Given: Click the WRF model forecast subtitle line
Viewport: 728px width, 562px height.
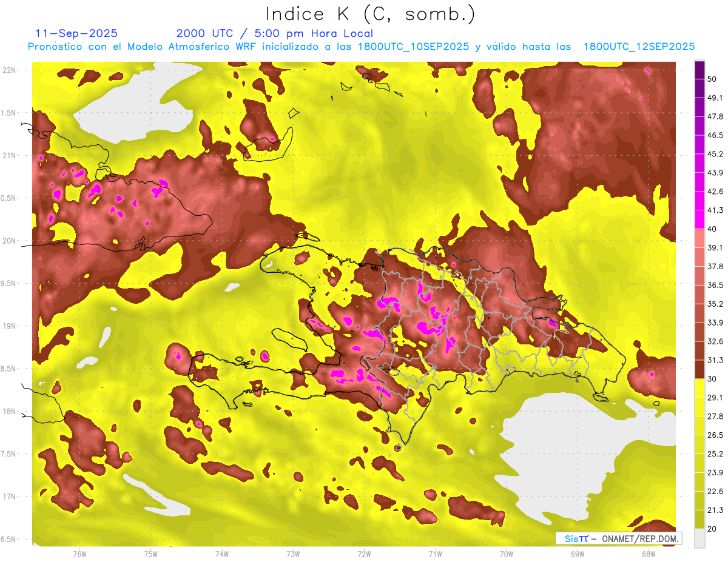Looking at the screenshot, I should point(361,47).
